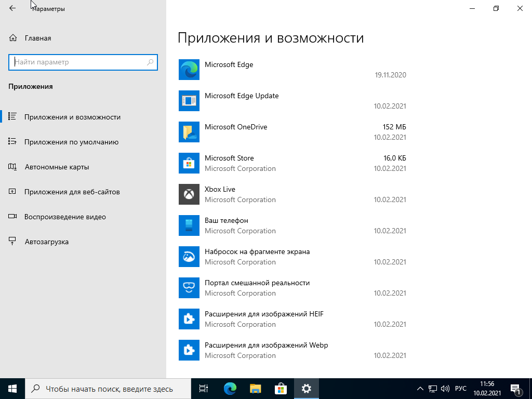Viewport: 532px width, 399px height.
Task: Select the Microsoft OneDrive entry name
Action: tap(236, 127)
